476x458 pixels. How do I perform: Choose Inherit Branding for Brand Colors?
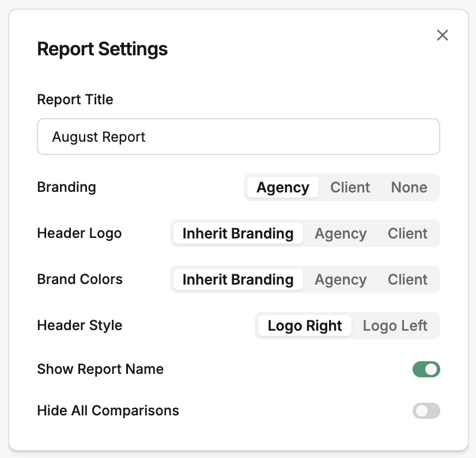tap(238, 279)
